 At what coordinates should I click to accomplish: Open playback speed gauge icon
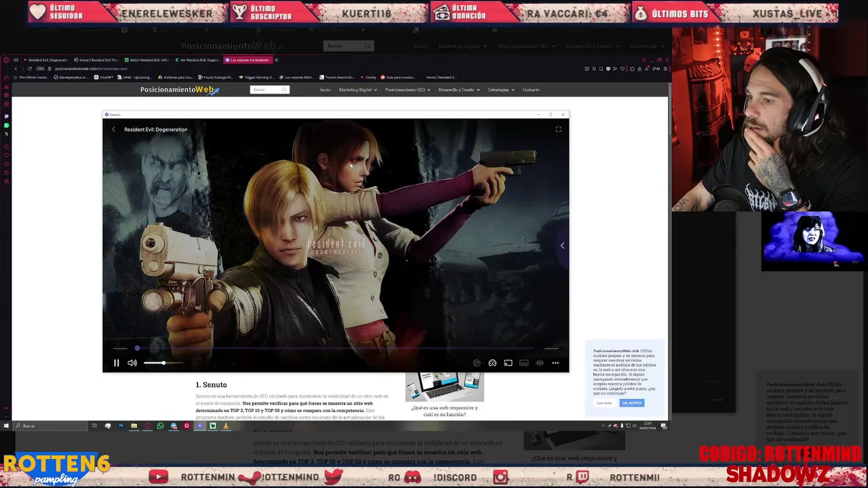click(x=492, y=363)
